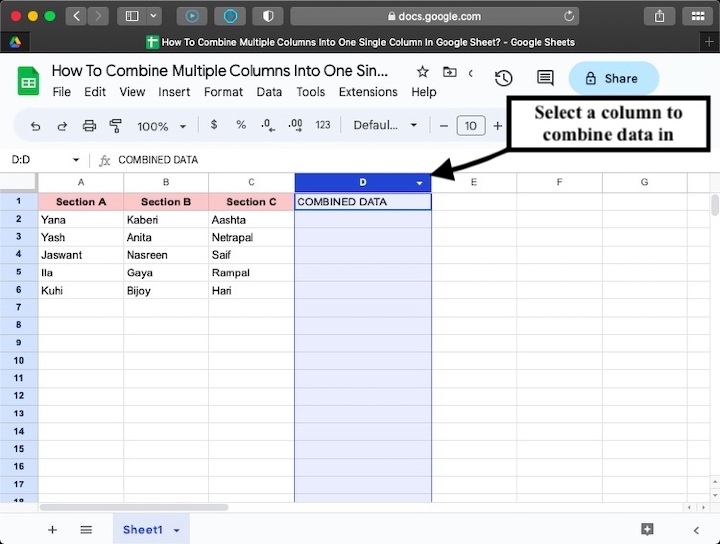Format cells as currency
Viewport: 720px width, 544px height.
[x=214, y=126]
